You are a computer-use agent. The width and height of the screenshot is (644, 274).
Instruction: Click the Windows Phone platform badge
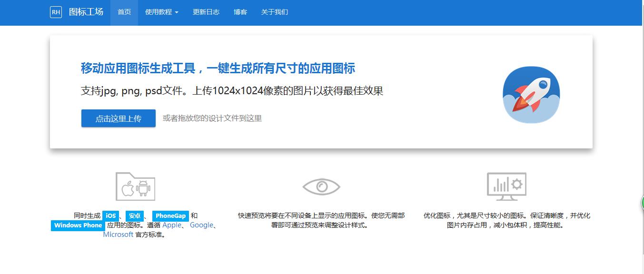tap(78, 225)
